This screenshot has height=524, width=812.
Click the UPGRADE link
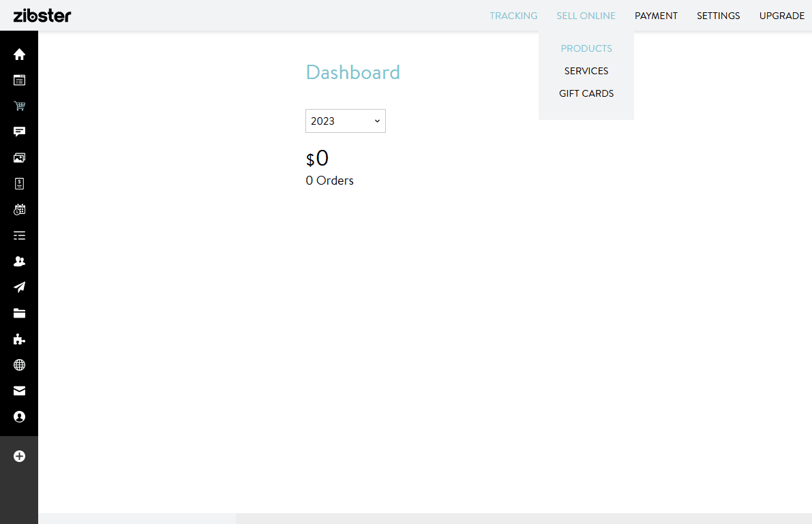[x=782, y=15]
